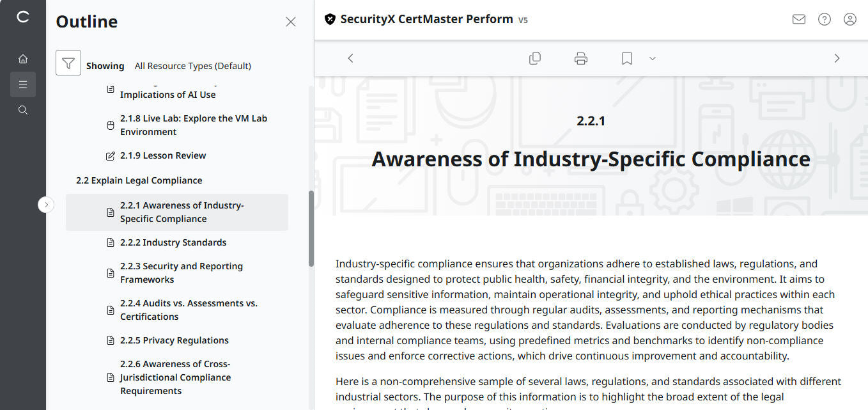The height and width of the screenshot is (410, 868).
Task: Open the bookmark dropdown chevron
Action: pyautogui.click(x=652, y=58)
